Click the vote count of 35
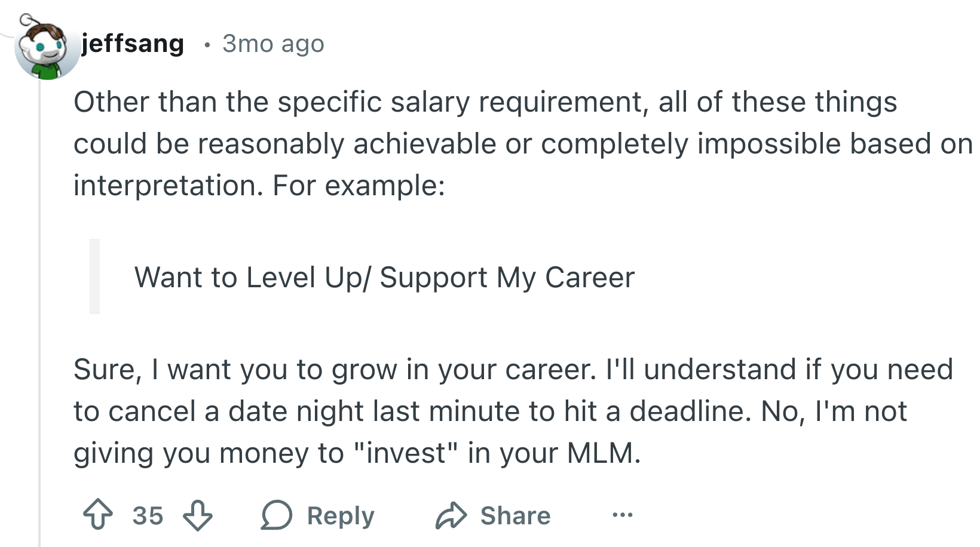This screenshot has height=547, width=980. click(148, 515)
